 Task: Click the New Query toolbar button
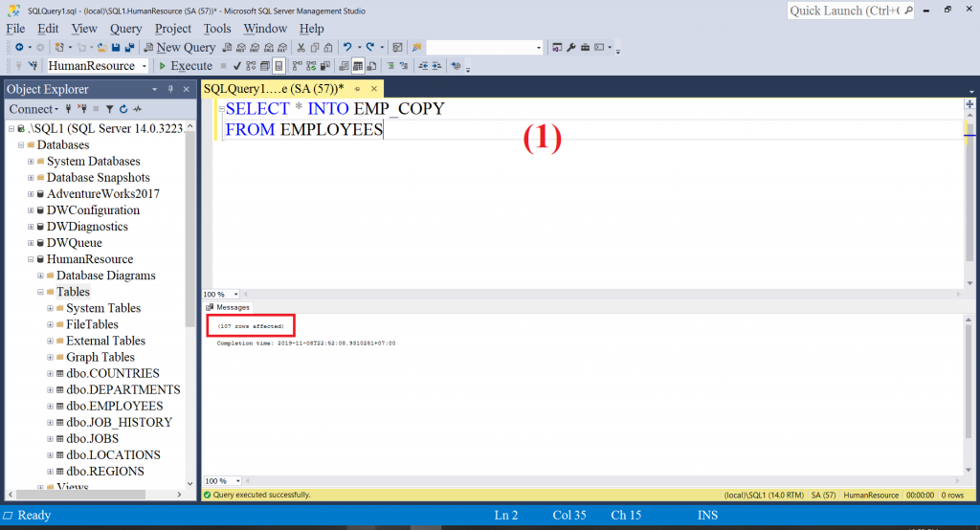pos(180,48)
